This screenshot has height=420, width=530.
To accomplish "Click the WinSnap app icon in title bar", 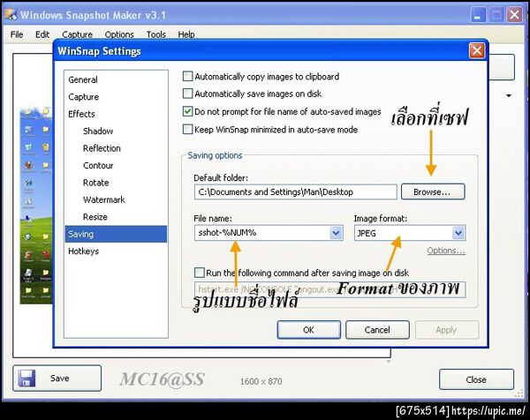I will [11, 14].
